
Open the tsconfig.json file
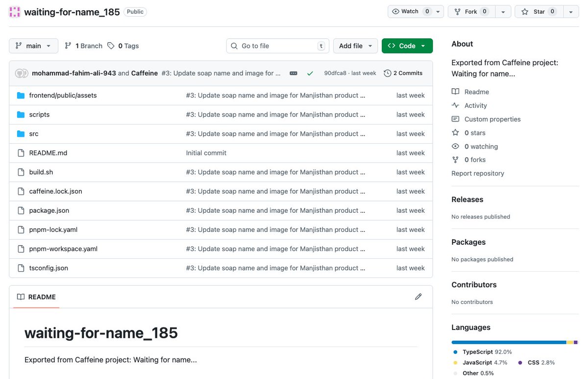(x=49, y=267)
